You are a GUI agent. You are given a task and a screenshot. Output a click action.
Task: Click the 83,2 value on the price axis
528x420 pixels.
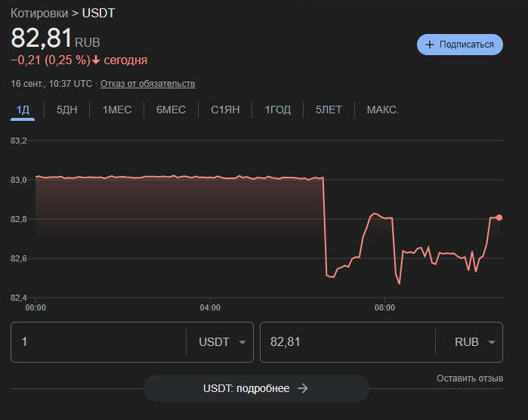[x=19, y=141]
